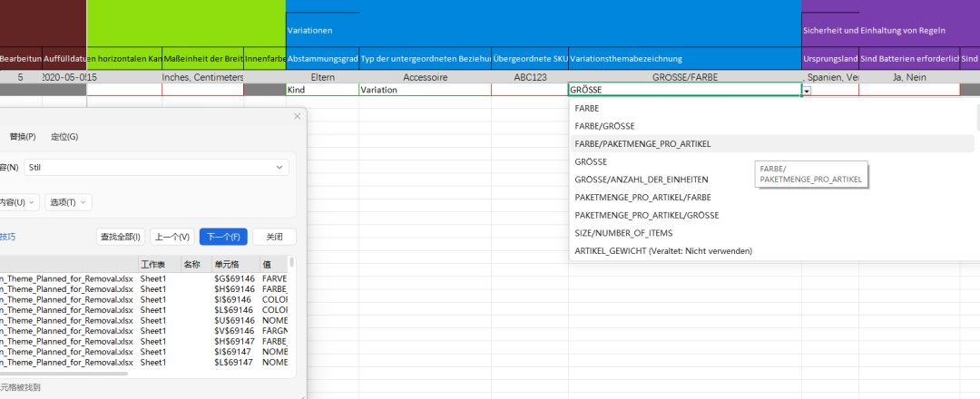This screenshot has height=399, width=980.
Task: Select the result row for cell $H$69146
Action: click(x=143, y=289)
